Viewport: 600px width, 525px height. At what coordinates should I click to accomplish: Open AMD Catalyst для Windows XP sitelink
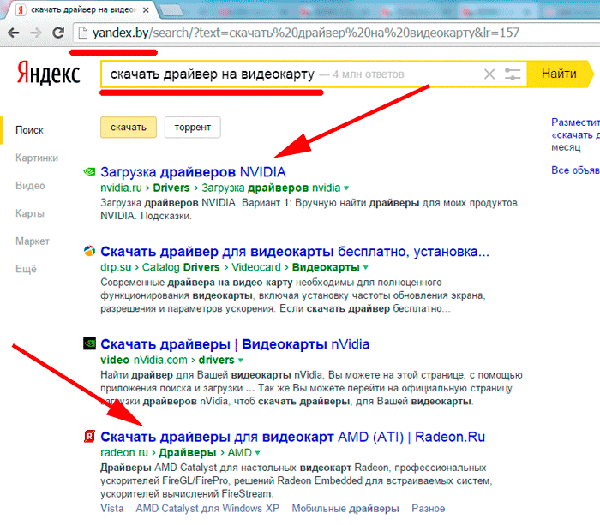(207, 509)
